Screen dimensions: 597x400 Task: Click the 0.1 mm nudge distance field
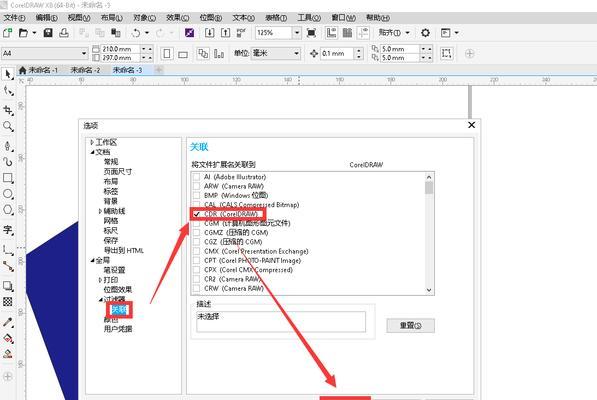[x=337, y=53]
